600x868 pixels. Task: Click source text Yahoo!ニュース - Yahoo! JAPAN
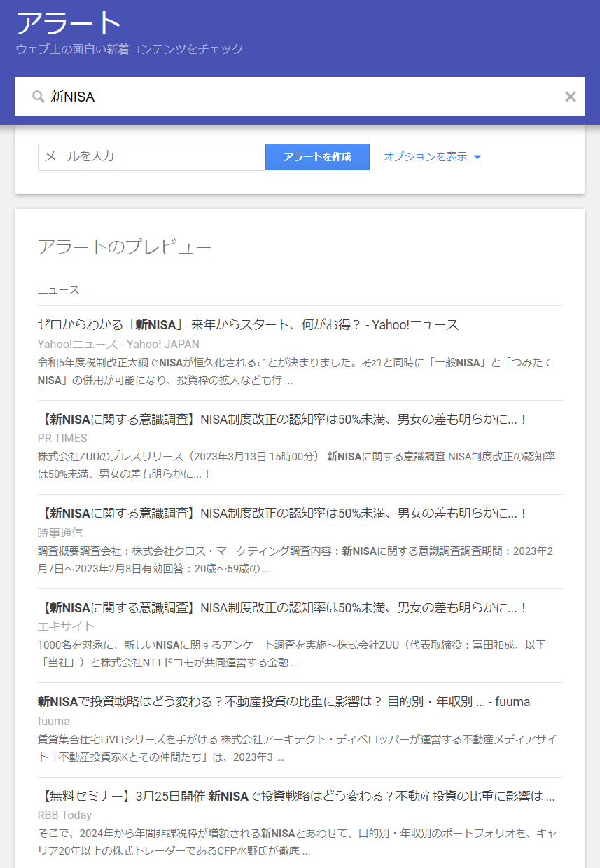point(118,344)
